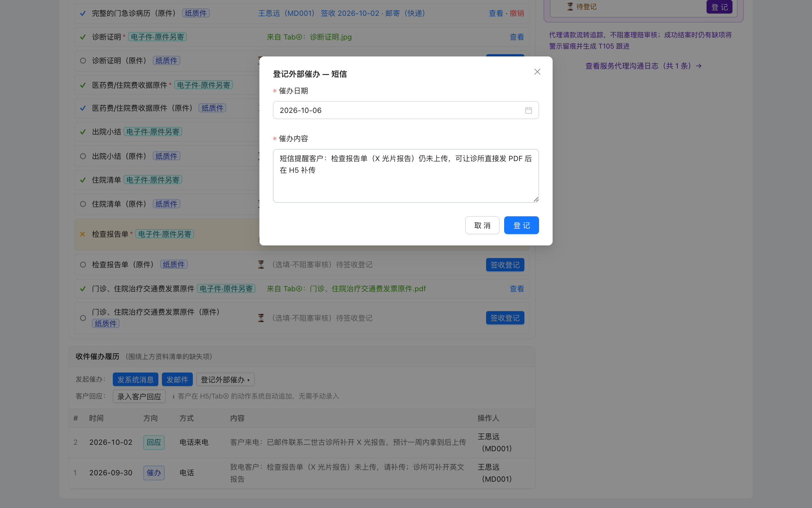Open the 登记外部催办 dropdown
The image size is (812, 508).
pos(225,380)
